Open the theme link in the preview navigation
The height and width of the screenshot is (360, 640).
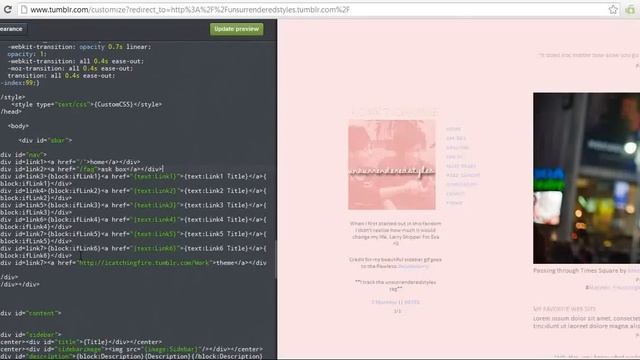[x=454, y=203]
